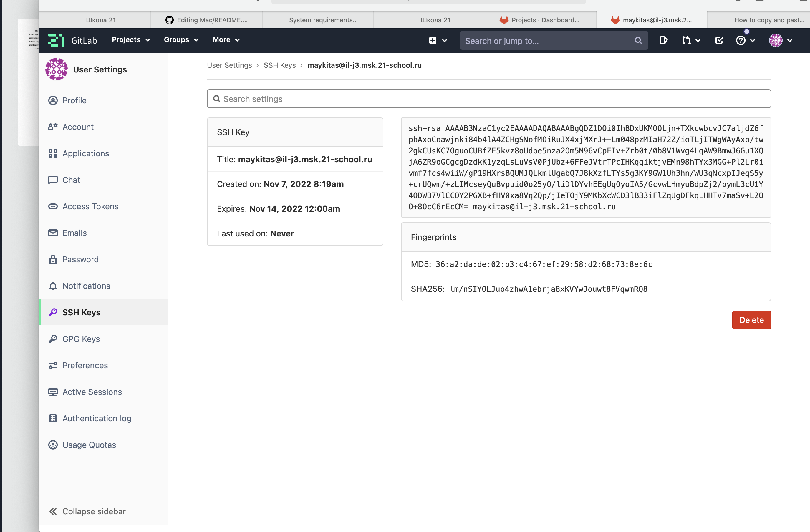Select the GPG Keys icon in sidebar
Viewport: 810px width, 532px height.
(53, 339)
